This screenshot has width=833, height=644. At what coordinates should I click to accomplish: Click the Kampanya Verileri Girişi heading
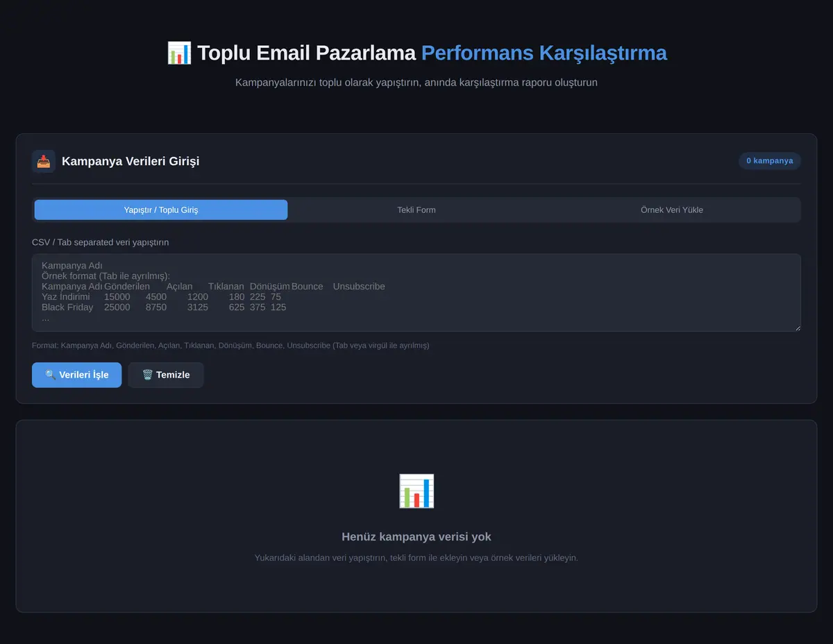[x=131, y=161]
